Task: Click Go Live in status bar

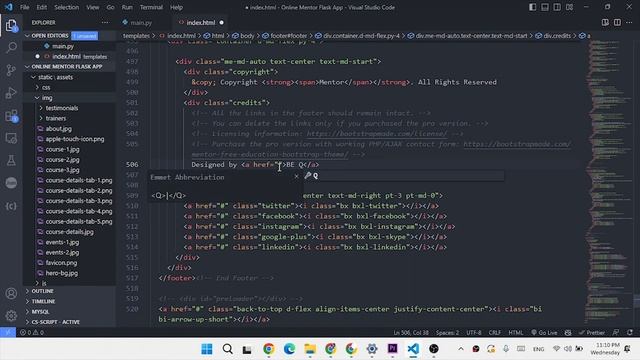Action: tap(544, 332)
